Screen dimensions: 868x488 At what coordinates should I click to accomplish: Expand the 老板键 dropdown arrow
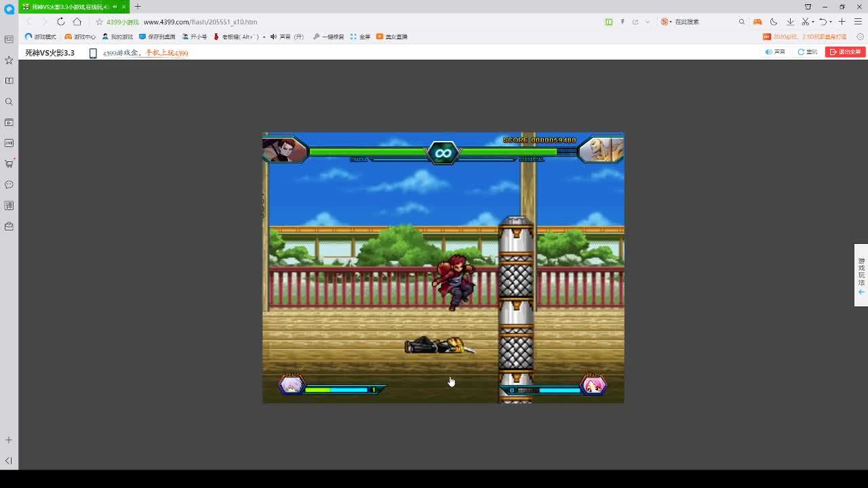(264, 37)
